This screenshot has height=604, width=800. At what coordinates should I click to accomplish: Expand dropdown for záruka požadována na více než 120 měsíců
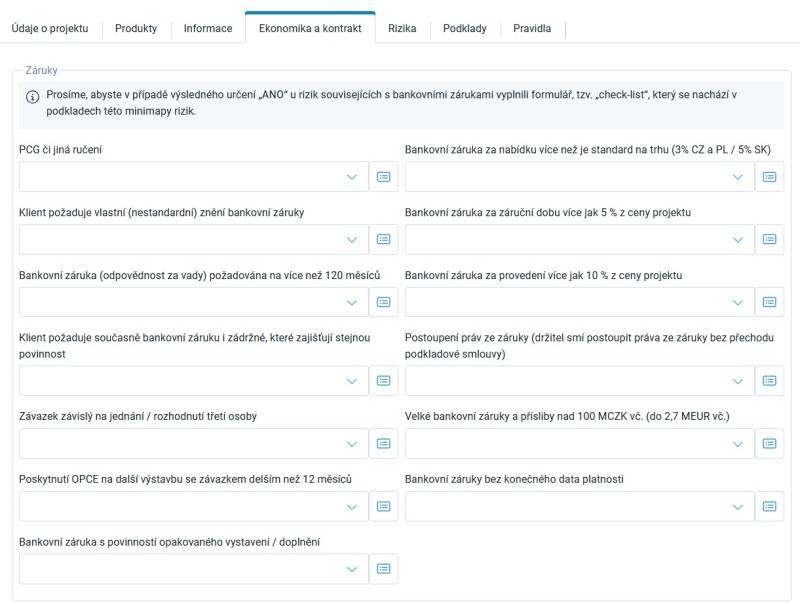pos(193,302)
